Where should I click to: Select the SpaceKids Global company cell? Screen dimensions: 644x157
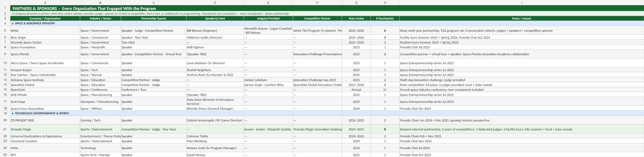click(x=45, y=85)
